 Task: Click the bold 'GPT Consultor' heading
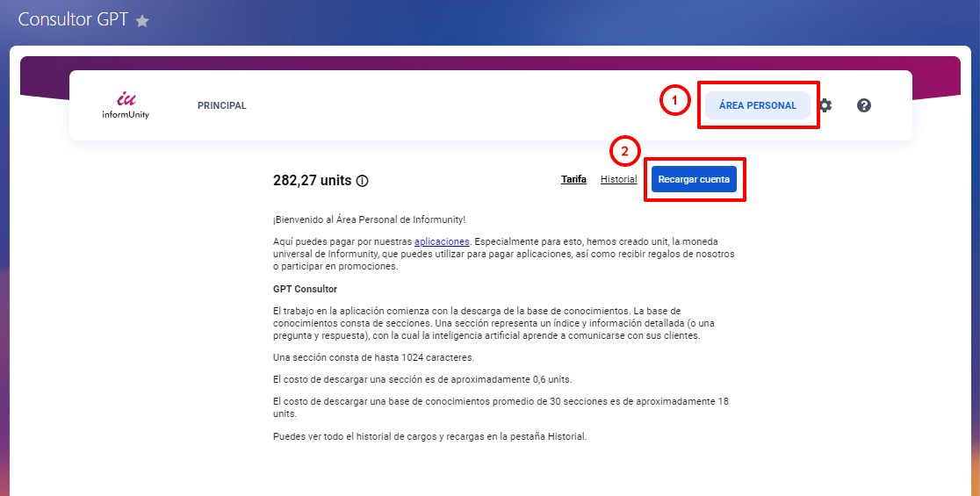pyautogui.click(x=305, y=289)
